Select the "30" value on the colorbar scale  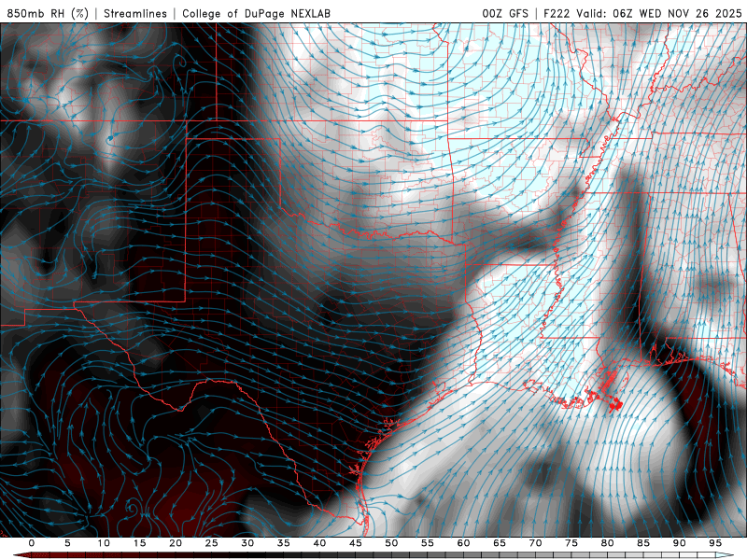[x=247, y=543]
